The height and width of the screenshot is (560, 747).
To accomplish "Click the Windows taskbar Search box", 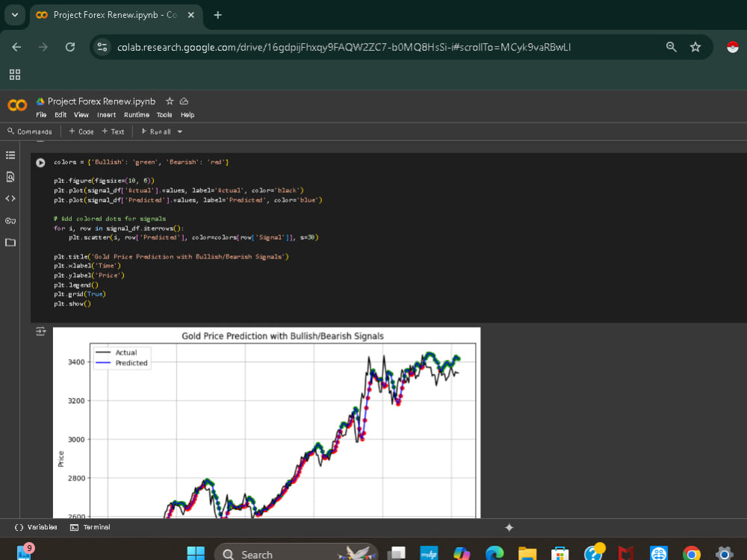I will 296,553.
